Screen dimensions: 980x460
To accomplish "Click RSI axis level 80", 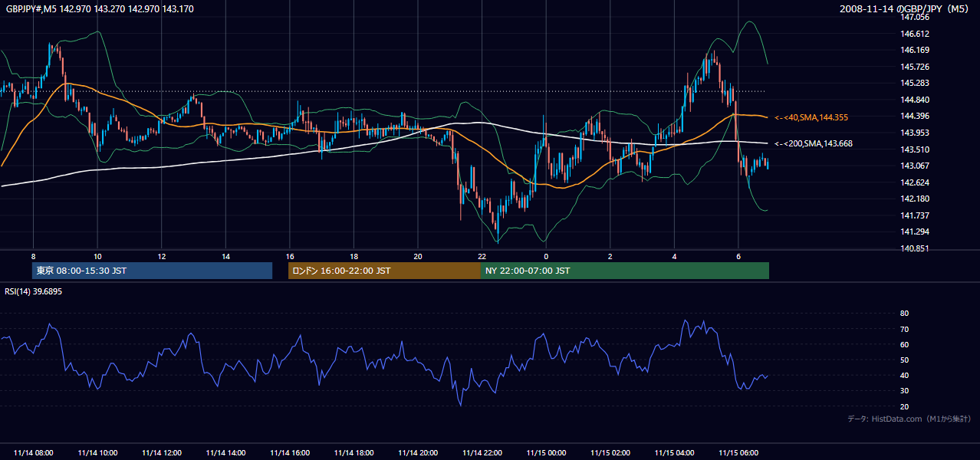I will point(904,314).
